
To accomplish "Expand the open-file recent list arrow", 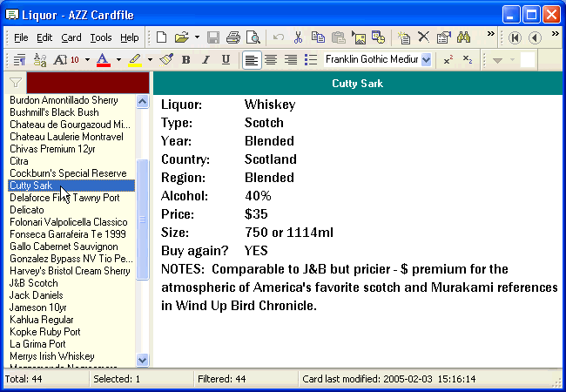I will [197, 37].
